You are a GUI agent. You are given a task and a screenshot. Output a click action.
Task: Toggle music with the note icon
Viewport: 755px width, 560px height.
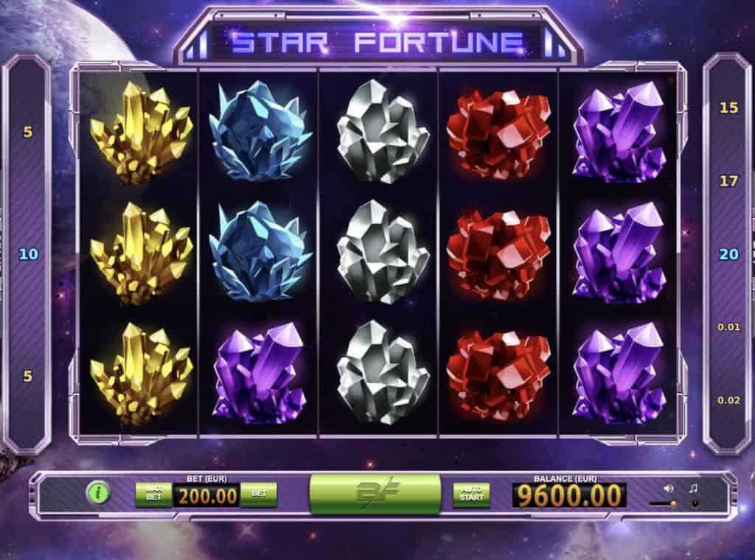(693, 489)
